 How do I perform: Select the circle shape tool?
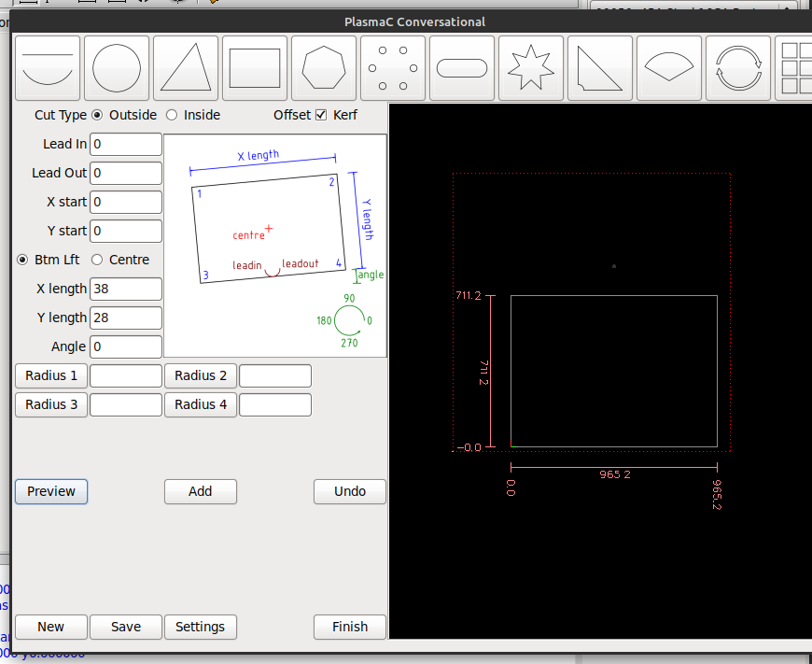pyautogui.click(x=117, y=68)
